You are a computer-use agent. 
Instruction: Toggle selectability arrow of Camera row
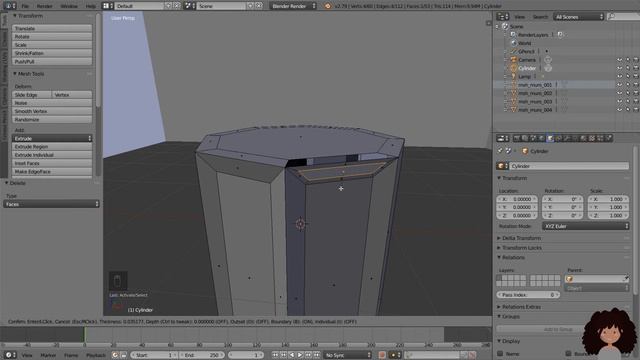[x=628, y=60]
